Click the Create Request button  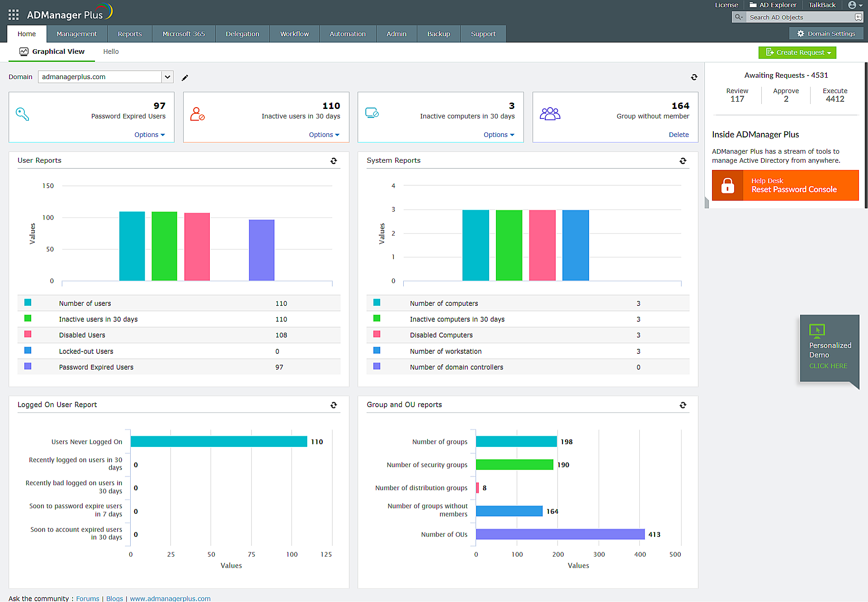[800, 52]
